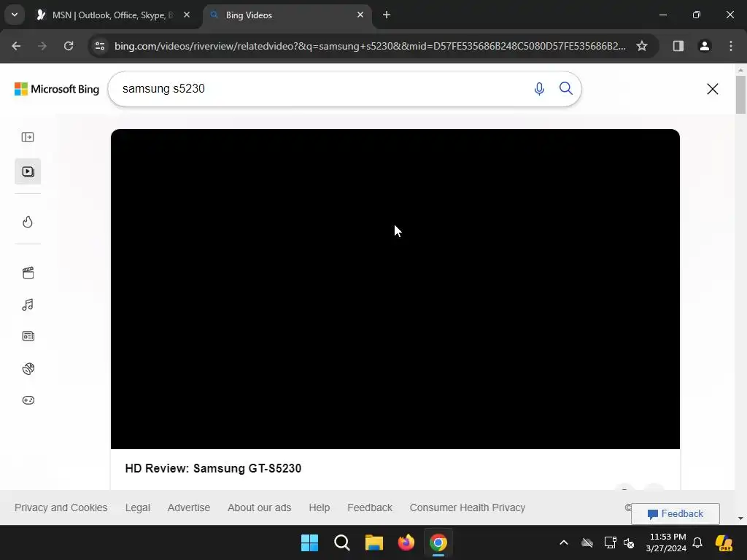Click the black video player area
747x560 pixels.
395,289
